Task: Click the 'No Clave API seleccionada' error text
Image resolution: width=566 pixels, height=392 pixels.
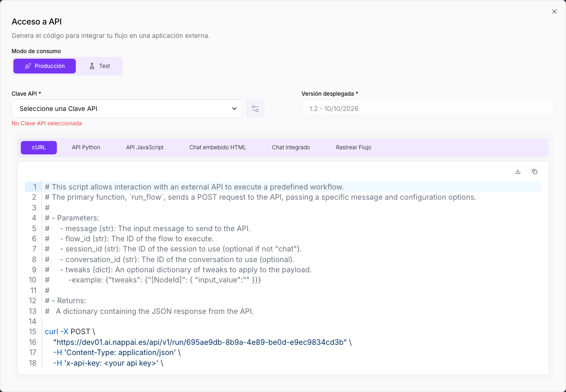Action: (x=47, y=123)
